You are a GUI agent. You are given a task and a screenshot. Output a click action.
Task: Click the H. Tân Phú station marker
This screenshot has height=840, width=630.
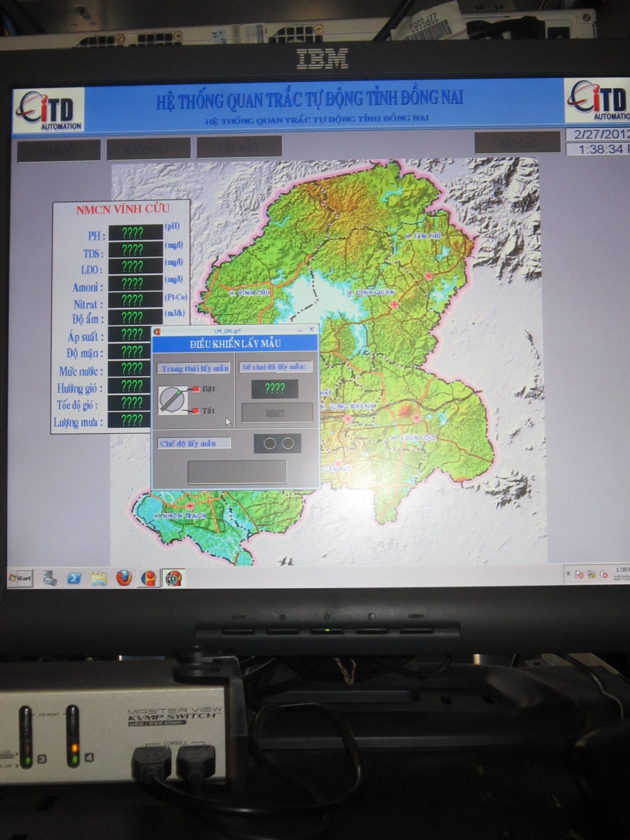(x=429, y=276)
